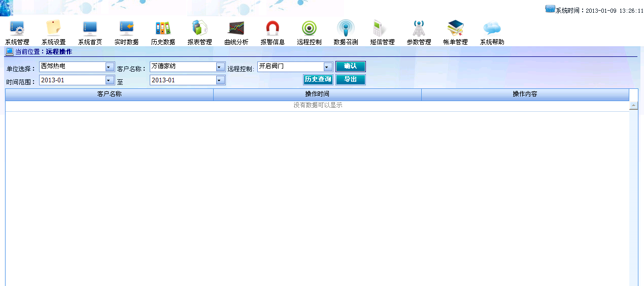Open 曲线分析 chart icon
Viewport: 644px width, 286px height.
pos(236,28)
